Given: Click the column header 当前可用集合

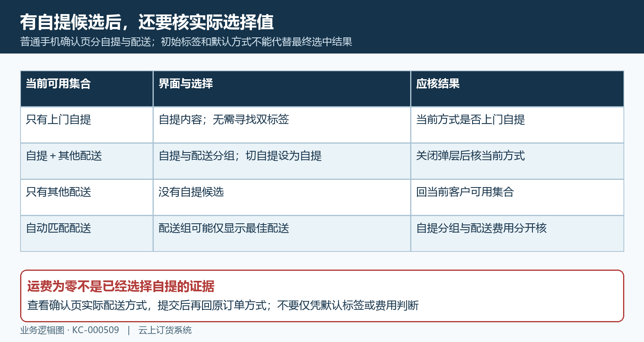Looking at the screenshot, I should pos(87,89).
